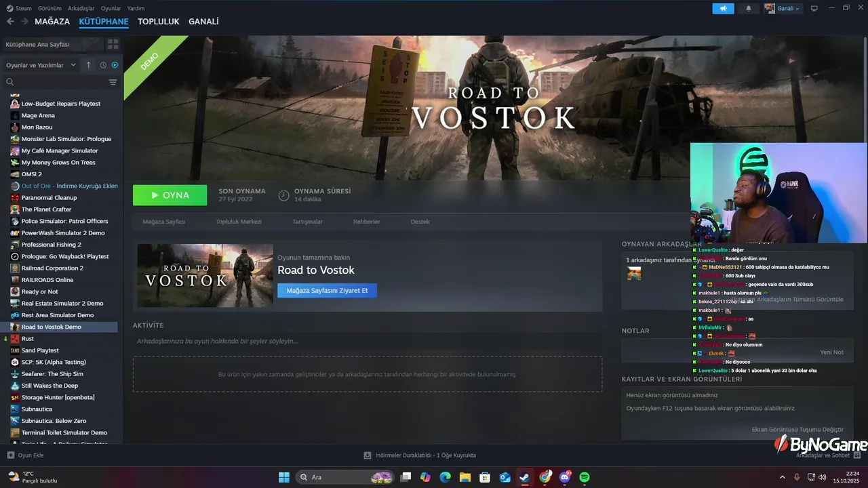Open the library grid view icon
The image size is (868, 488).
click(113, 44)
